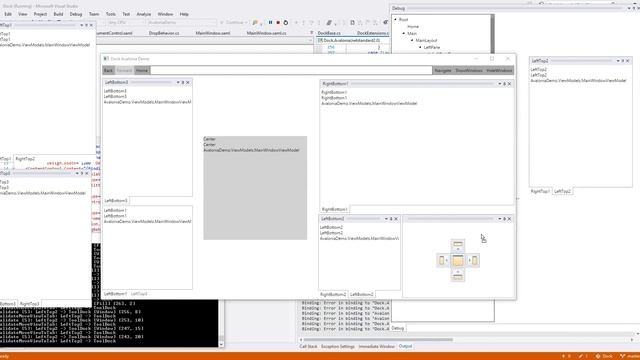Click the Center document area in the demo window

255,188
